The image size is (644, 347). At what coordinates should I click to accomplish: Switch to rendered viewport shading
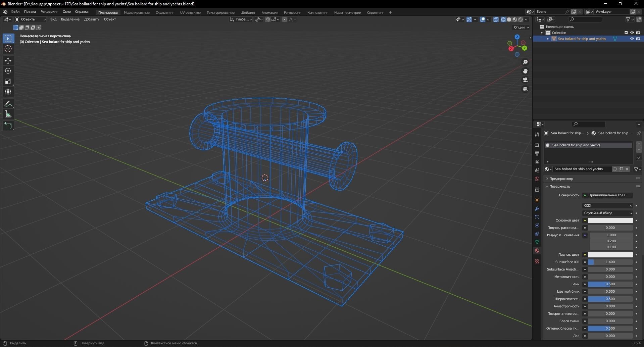point(521,19)
